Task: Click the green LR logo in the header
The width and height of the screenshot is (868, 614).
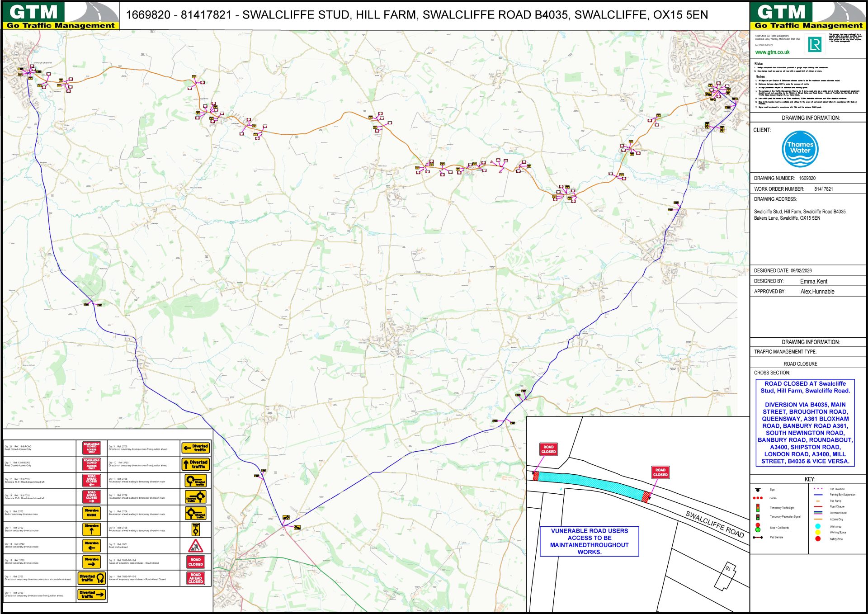Action: pyautogui.click(x=815, y=44)
